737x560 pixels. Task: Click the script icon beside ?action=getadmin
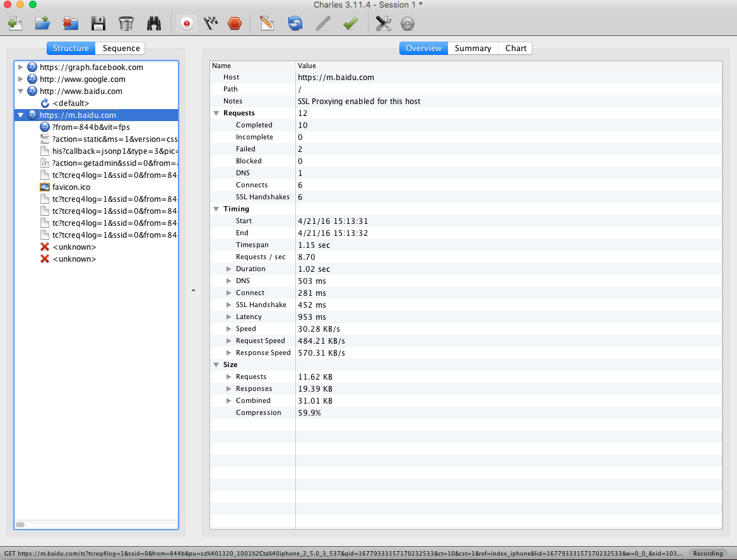(x=45, y=163)
